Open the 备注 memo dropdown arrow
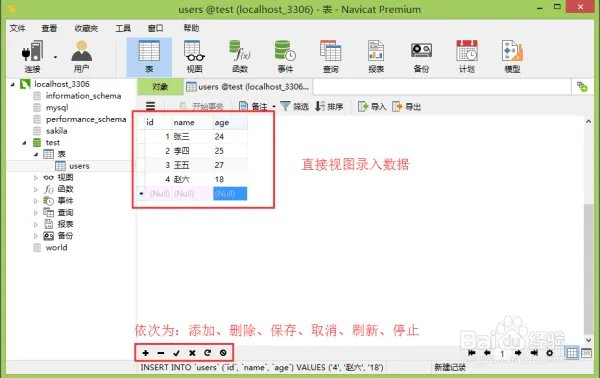The image size is (600, 378). pyautogui.click(x=274, y=106)
